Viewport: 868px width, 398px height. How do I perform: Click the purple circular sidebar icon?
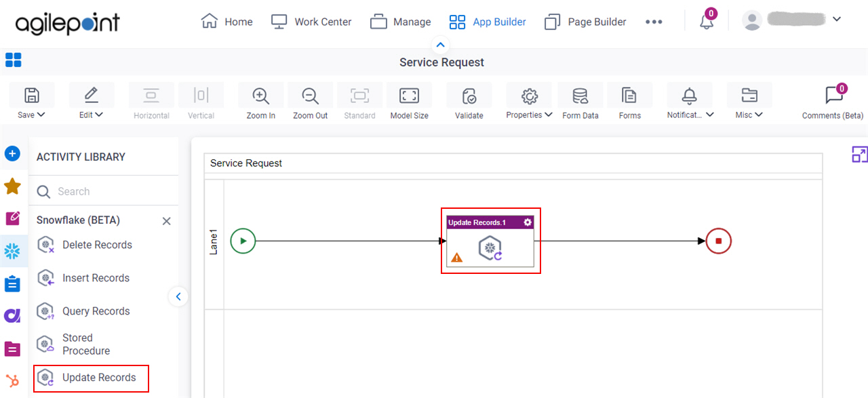[x=12, y=315]
